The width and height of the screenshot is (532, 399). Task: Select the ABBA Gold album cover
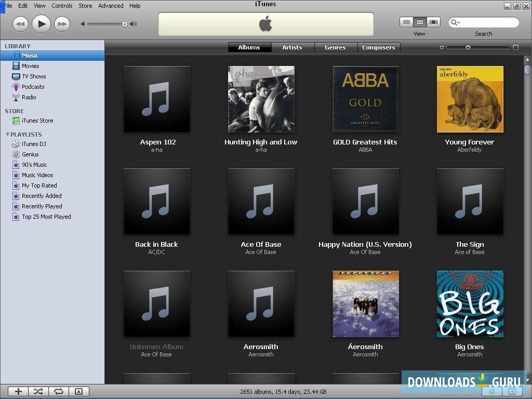coord(365,99)
